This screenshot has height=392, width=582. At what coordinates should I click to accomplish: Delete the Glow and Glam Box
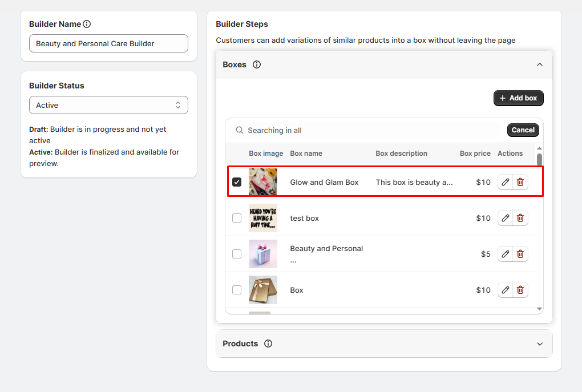[520, 182]
